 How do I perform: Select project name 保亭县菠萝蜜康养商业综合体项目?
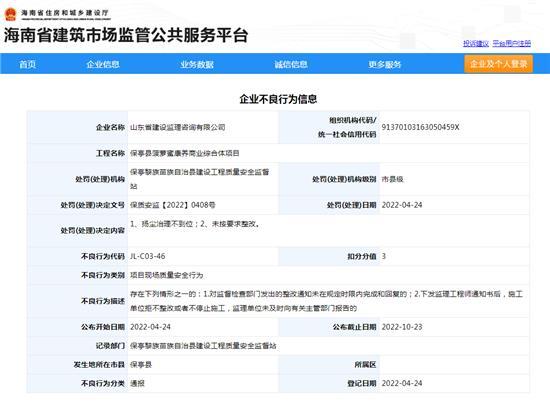[x=185, y=153]
